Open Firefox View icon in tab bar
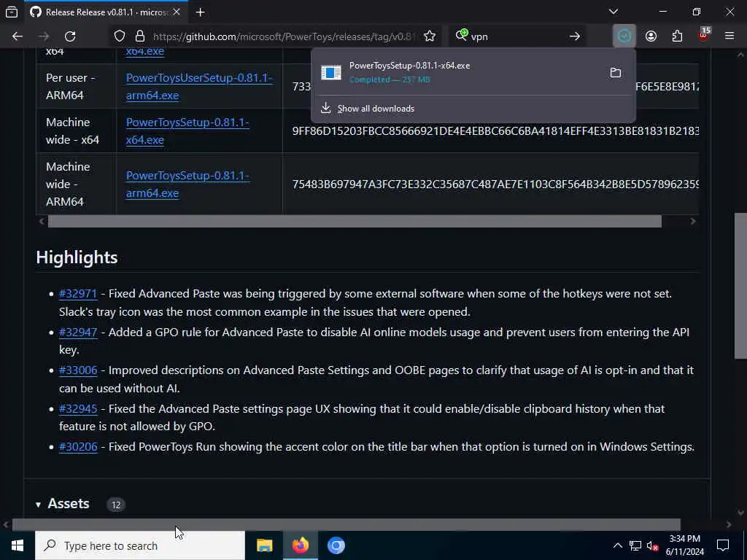Screen dimensions: 747x560 point(12,12)
